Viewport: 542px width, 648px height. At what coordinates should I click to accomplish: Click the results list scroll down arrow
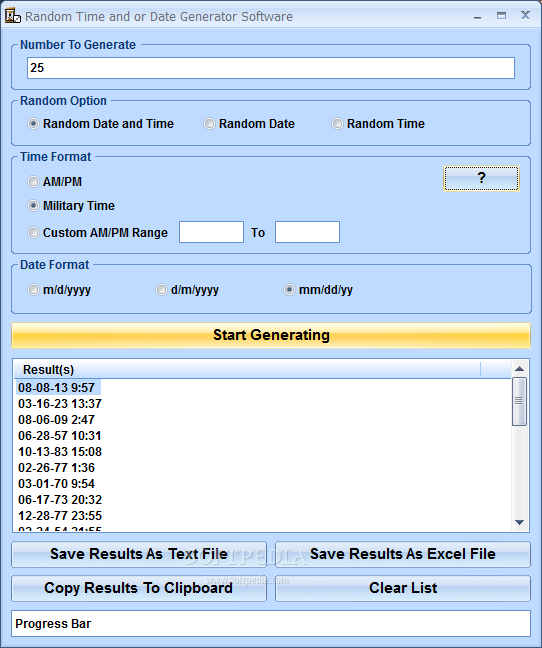520,522
